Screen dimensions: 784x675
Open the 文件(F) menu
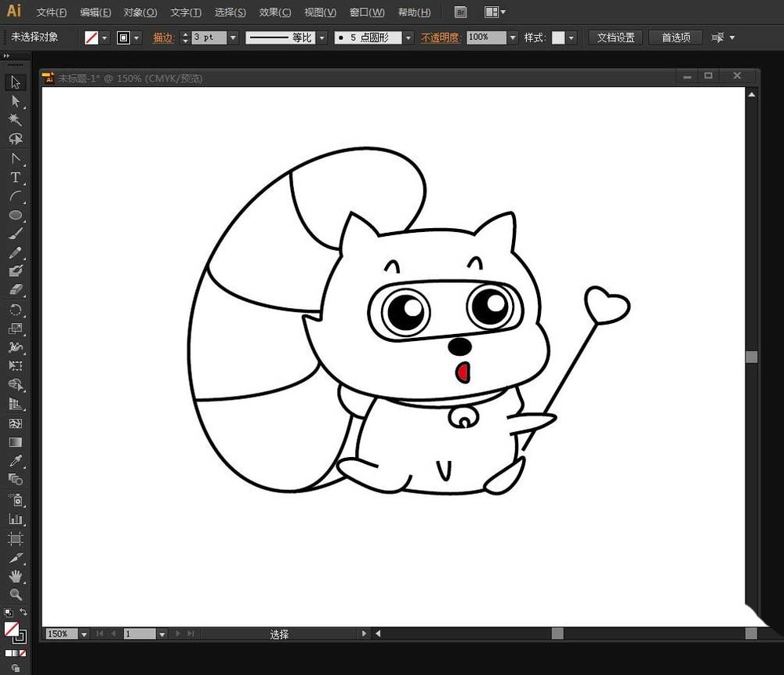pos(51,13)
